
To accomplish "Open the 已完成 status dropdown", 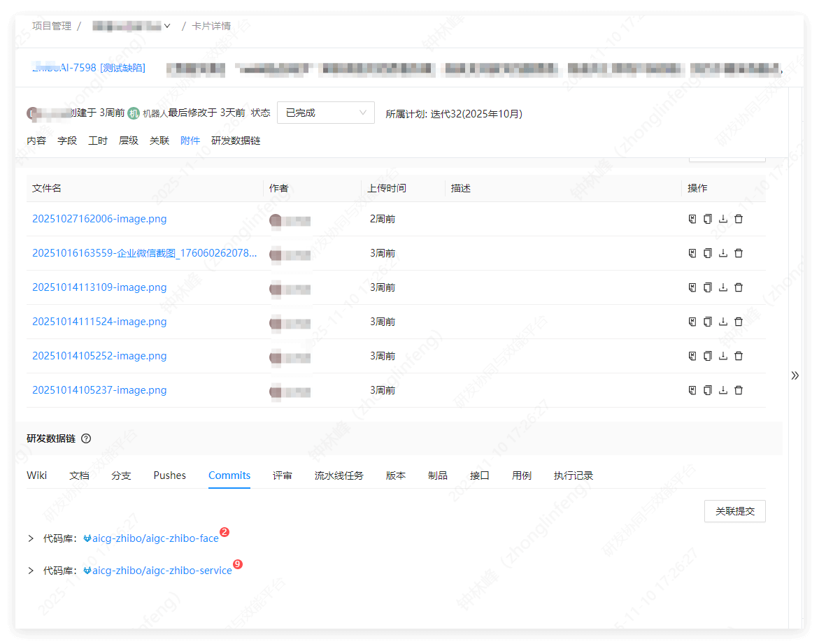I will 325,113.
